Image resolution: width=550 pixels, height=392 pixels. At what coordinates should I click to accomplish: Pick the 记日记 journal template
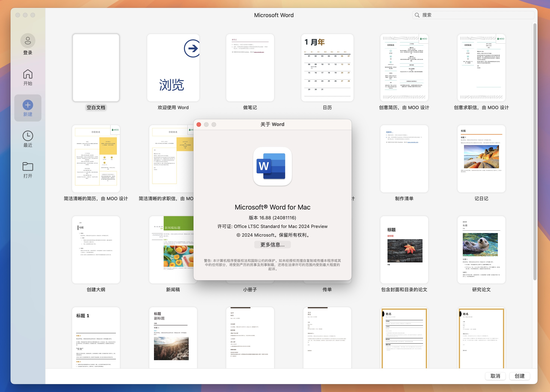(x=481, y=159)
